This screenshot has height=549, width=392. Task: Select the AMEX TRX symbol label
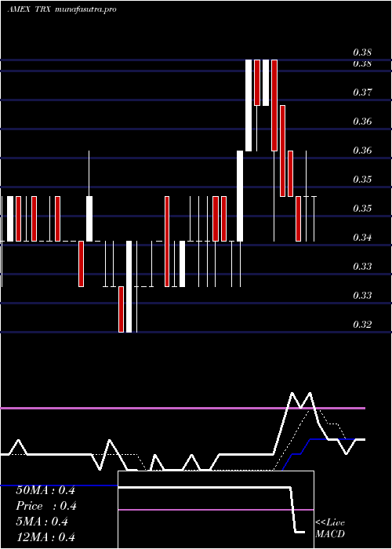click(30, 9)
